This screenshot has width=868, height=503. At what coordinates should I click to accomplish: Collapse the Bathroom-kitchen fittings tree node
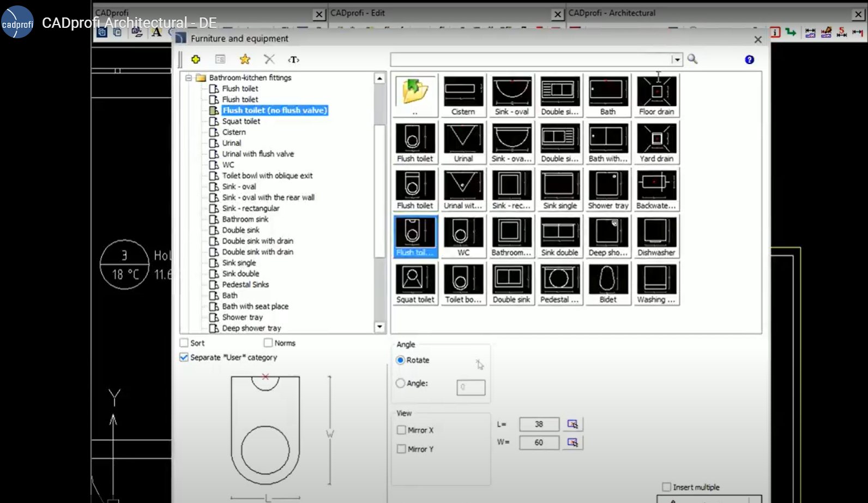click(189, 77)
